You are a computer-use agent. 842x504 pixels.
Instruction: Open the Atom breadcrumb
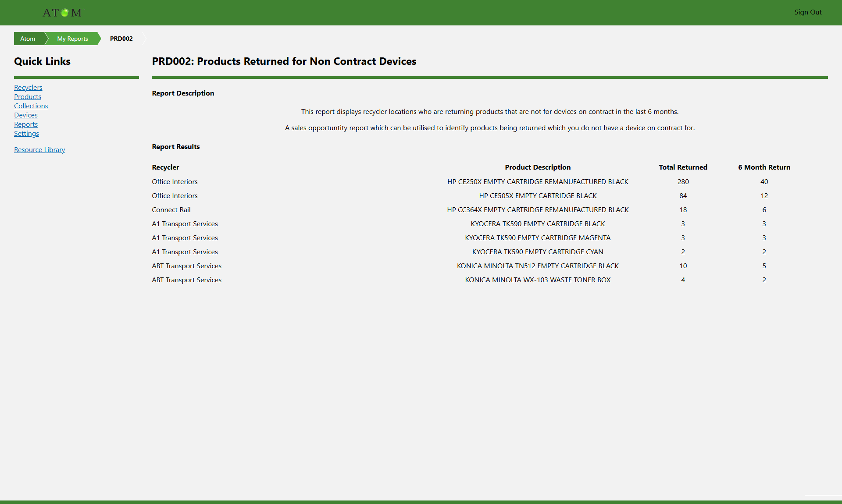click(x=28, y=39)
